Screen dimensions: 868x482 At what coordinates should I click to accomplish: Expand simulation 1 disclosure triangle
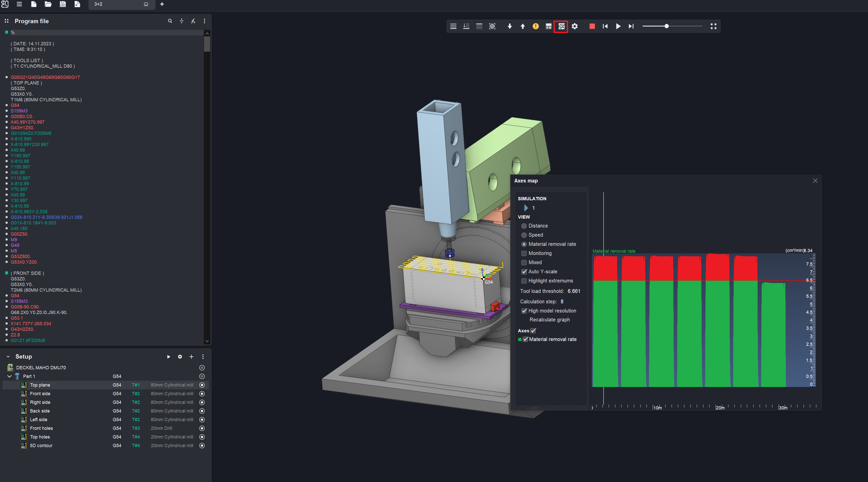(526, 208)
